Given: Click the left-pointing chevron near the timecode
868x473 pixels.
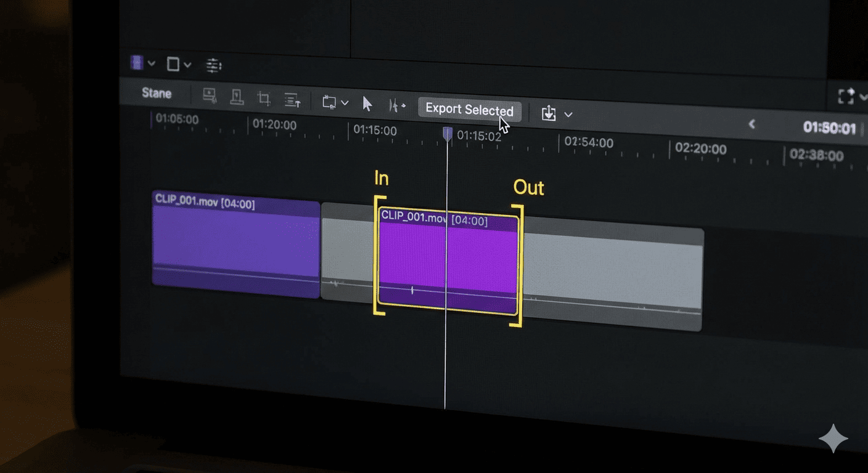Looking at the screenshot, I should point(751,124).
